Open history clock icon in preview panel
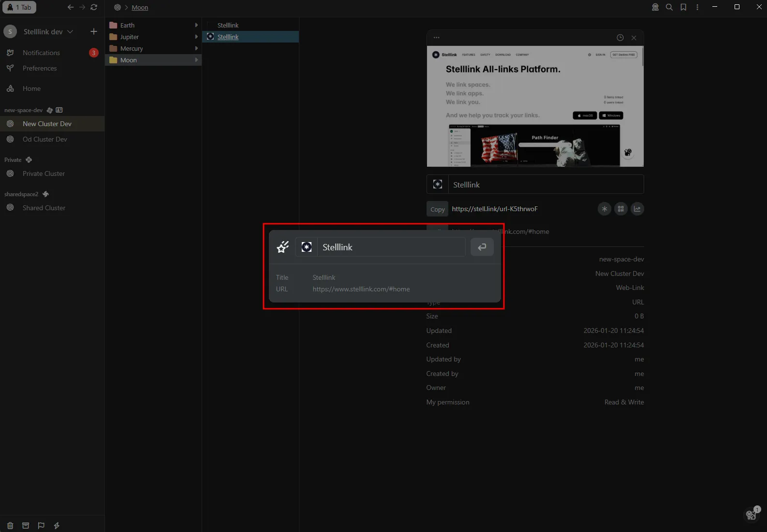Viewport: 767px width, 532px height. (620, 38)
